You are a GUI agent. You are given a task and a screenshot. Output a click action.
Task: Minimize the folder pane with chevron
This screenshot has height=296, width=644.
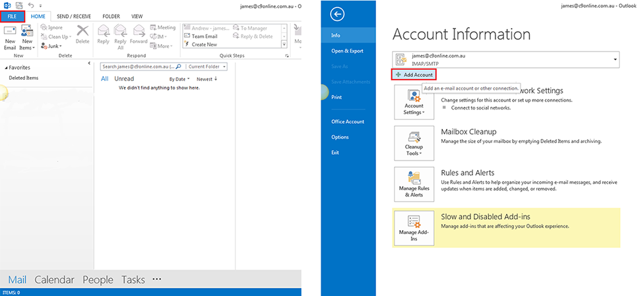pyautogui.click(x=89, y=63)
